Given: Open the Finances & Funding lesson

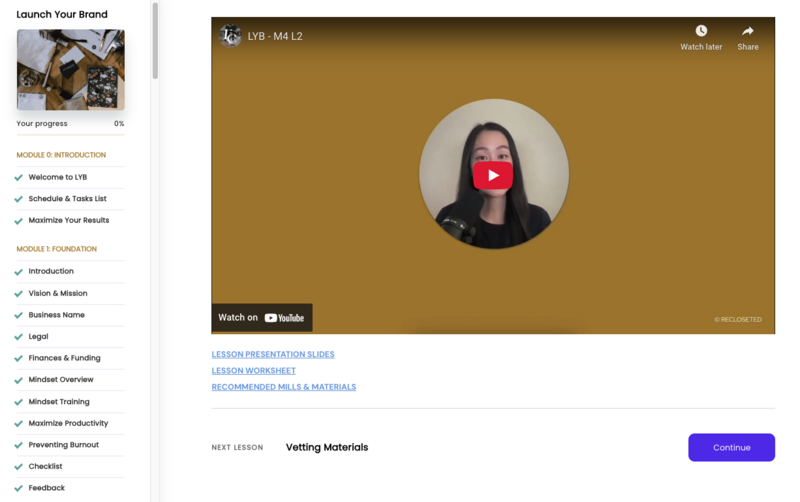Looking at the screenshot, I should coord(64,358).
